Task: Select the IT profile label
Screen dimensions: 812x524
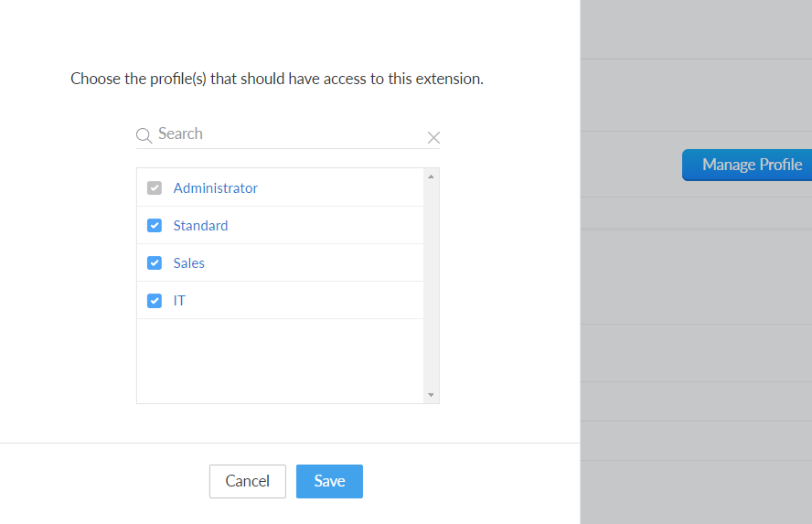Action: pos(179,300)
